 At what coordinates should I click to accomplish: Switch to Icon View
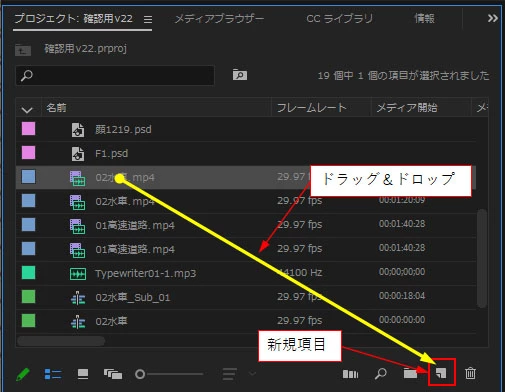tap(83, 374)
